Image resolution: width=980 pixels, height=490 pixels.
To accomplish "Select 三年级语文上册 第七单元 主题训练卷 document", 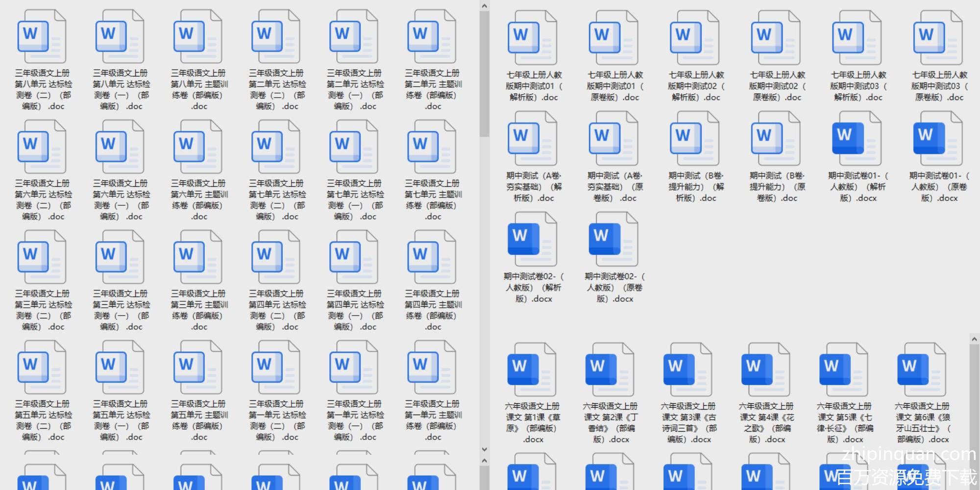I will 432,147.
